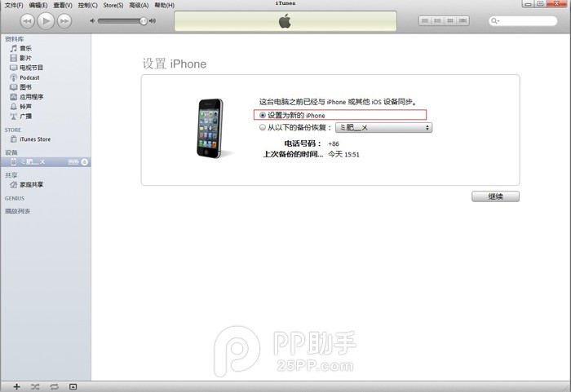The image size is (571, 392).
Task: Click the low volume speaker icon
Action: pos(92,21)
